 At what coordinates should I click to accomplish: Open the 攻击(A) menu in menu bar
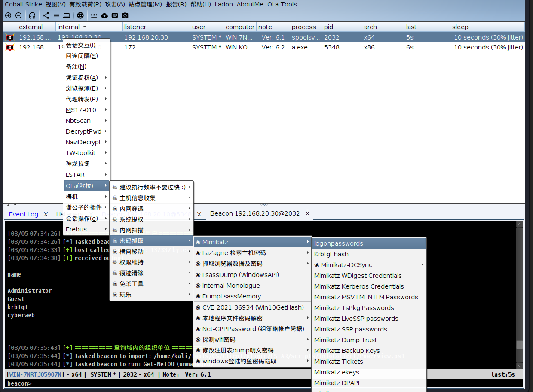coord(115,4)
